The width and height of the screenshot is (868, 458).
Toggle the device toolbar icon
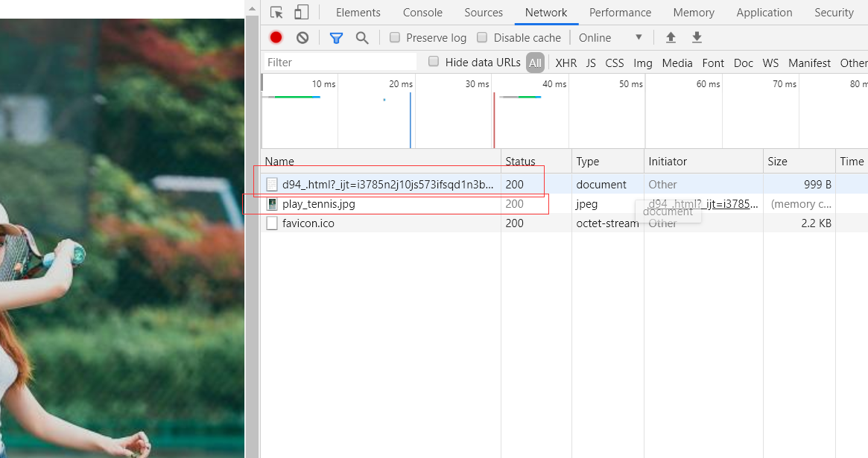(301, 12)
